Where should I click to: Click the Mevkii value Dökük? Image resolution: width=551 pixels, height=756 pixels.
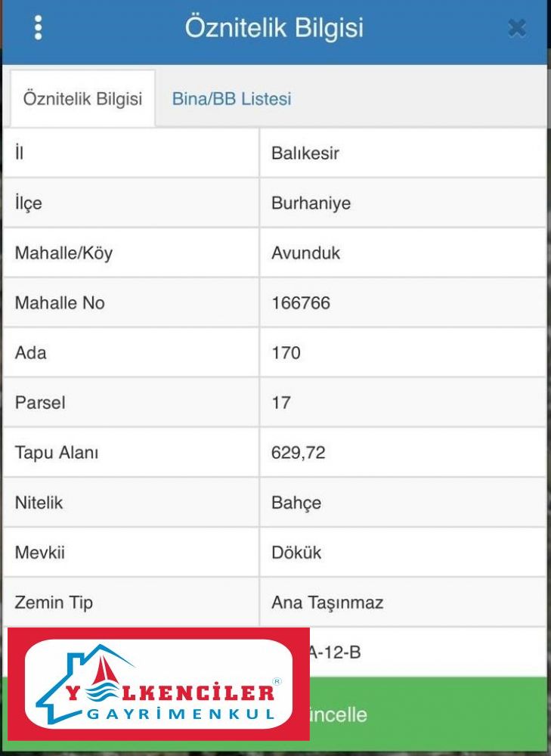tap(296, 553)
